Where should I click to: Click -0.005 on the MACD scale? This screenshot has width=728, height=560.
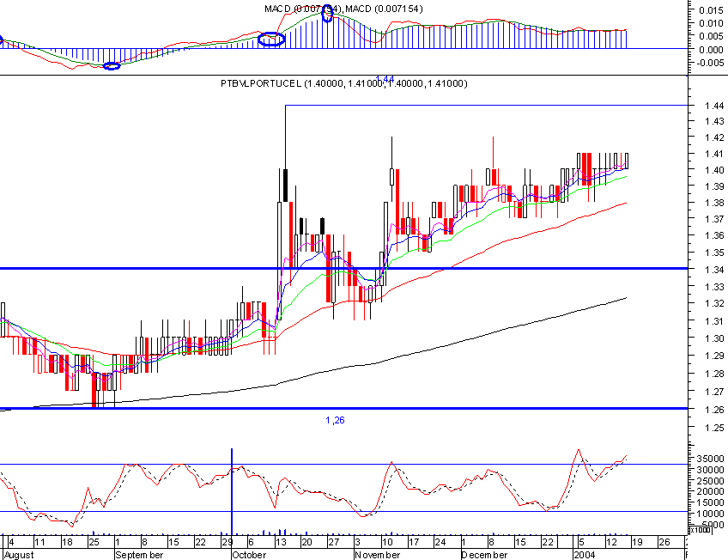710,63
